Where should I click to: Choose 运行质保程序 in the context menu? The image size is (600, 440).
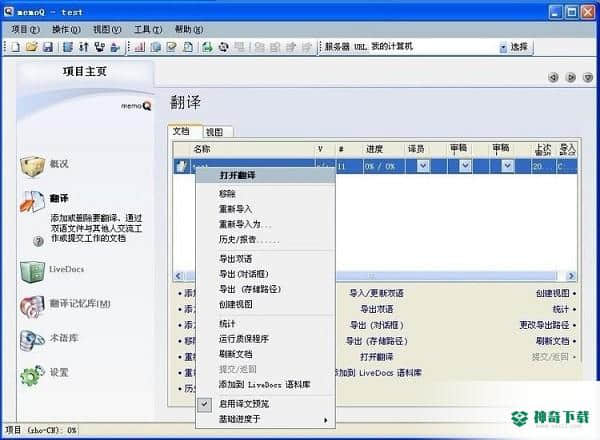point(266,339)
